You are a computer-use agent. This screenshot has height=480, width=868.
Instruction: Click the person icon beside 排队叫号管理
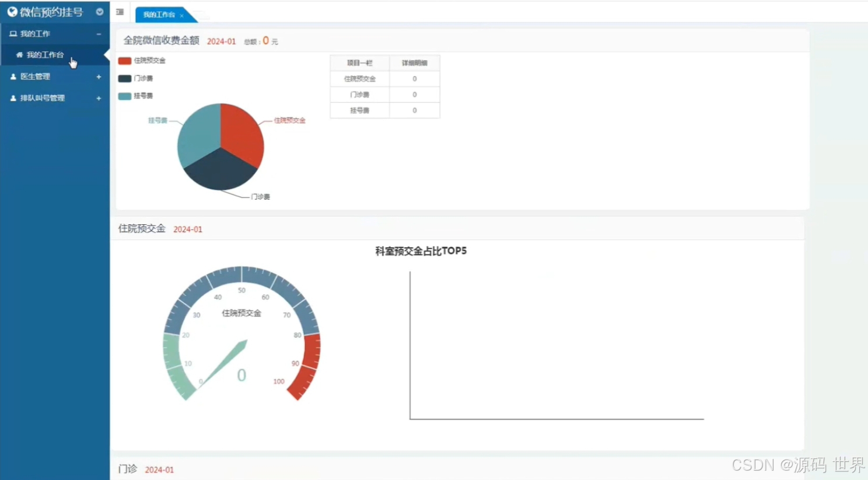[13, 98]
